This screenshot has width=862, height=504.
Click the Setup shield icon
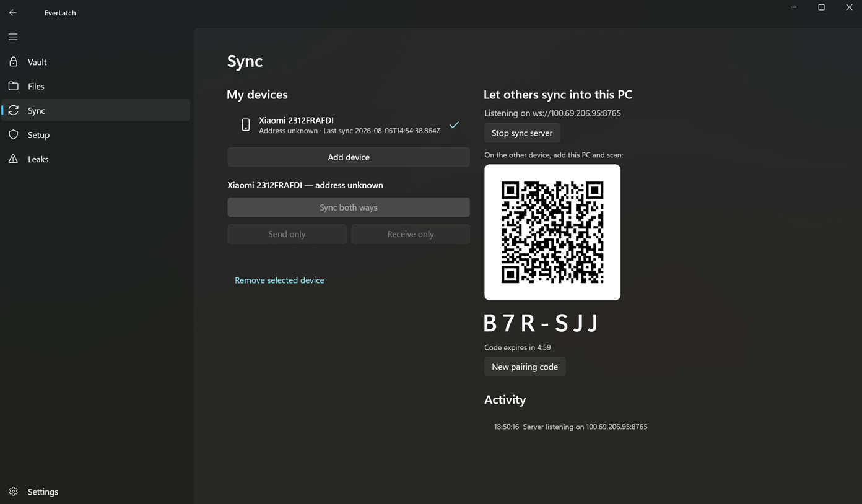coord(13,134)
